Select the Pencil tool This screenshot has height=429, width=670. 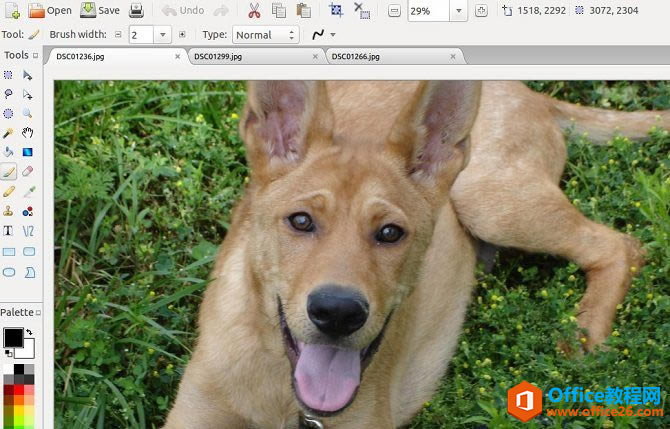click(8, 192)
